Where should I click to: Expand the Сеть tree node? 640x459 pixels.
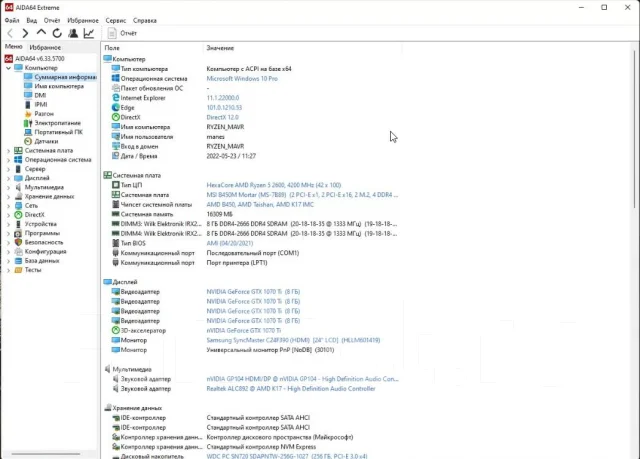(x=8, y=206)
